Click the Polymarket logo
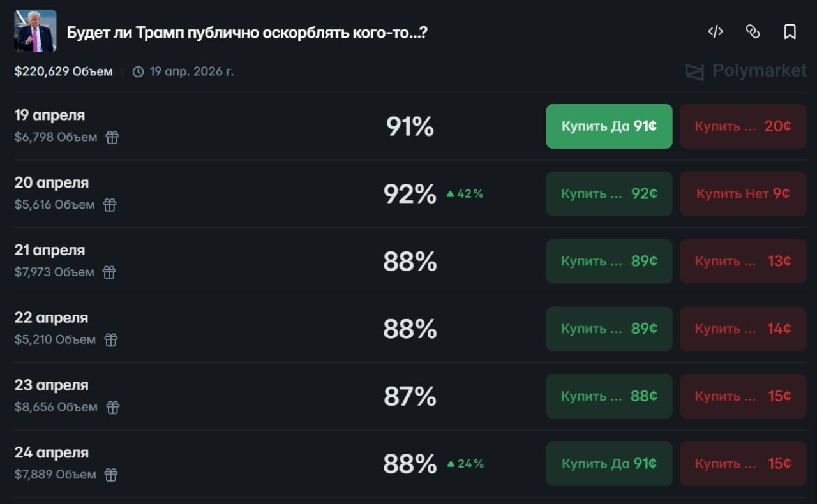Screen dimensions: 817x504 tap(746, 71)
